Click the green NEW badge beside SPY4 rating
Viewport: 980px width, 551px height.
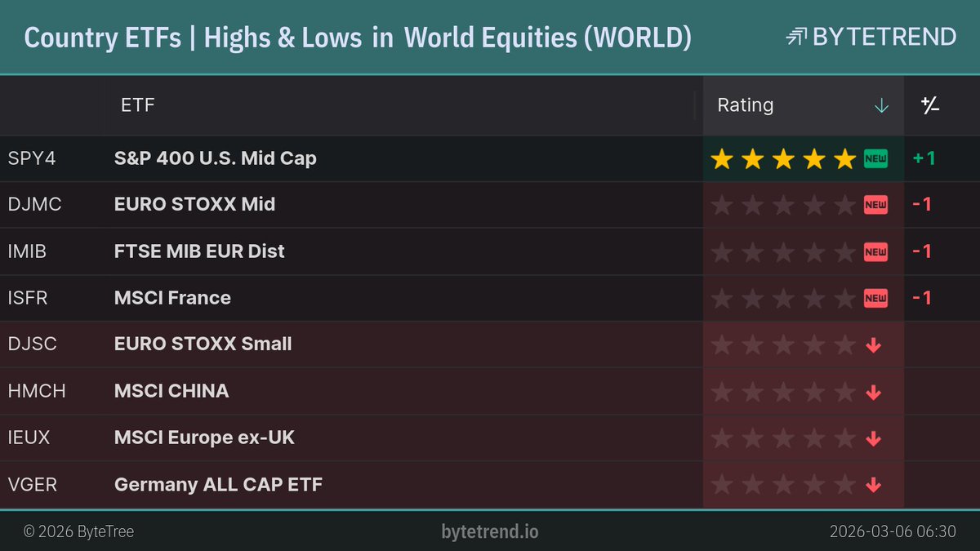tap(875, 158)
